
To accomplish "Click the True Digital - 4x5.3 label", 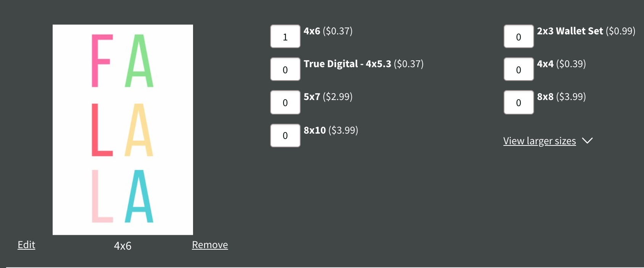I will pyautogui.click(x=363, y=64).
